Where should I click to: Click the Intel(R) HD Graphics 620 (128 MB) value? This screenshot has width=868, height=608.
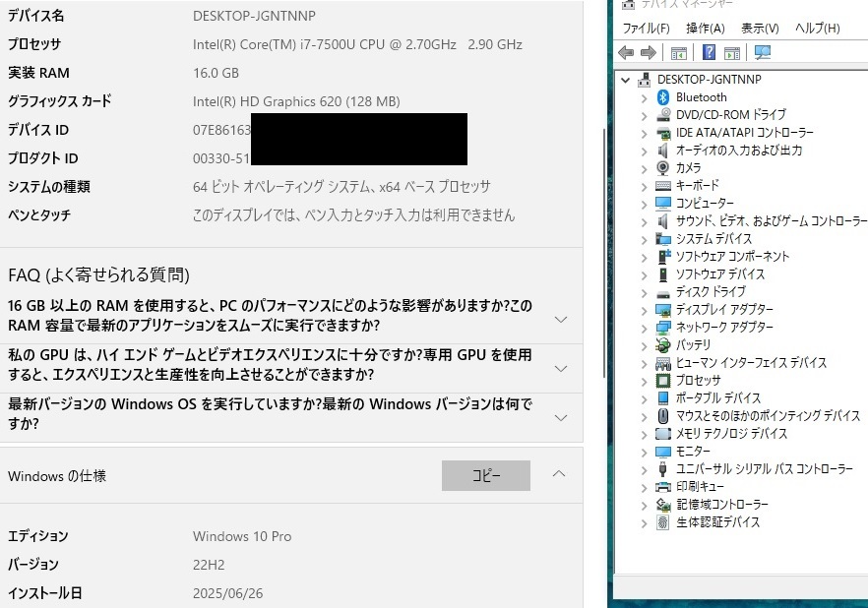click(x=296, y=101)
